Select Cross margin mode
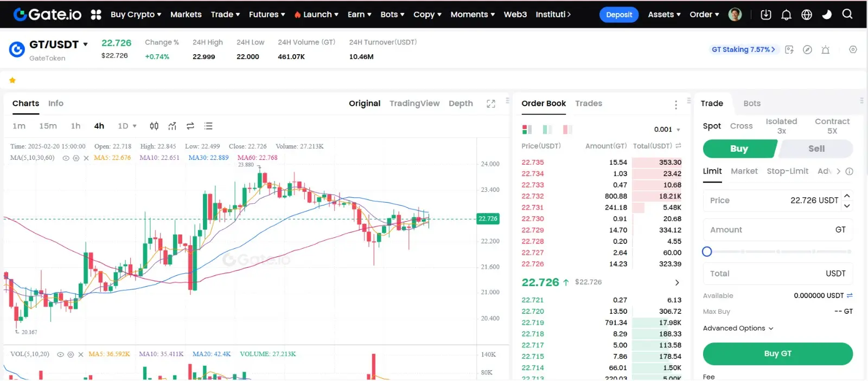This screenshot has height=381, width=868. [x=741, y=126]
